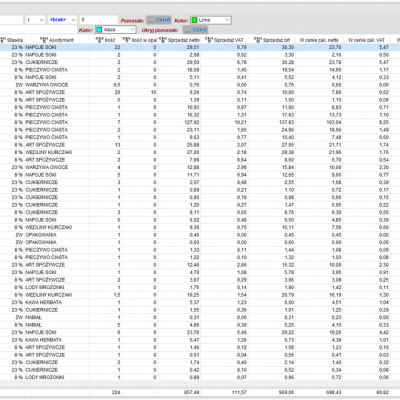Viewport: 400px width, 400px height.
Task: Click the Asortyment column header text
Action: 61,40
